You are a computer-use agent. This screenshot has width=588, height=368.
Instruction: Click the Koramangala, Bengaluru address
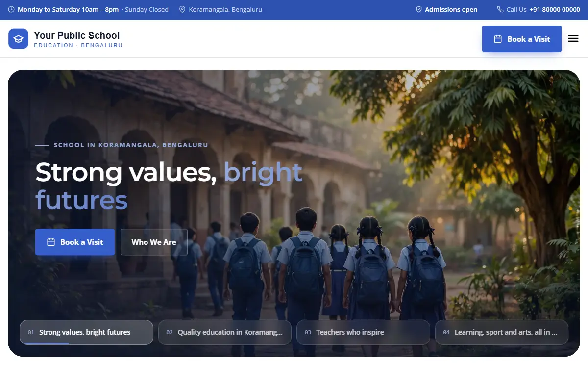[225, 9]
